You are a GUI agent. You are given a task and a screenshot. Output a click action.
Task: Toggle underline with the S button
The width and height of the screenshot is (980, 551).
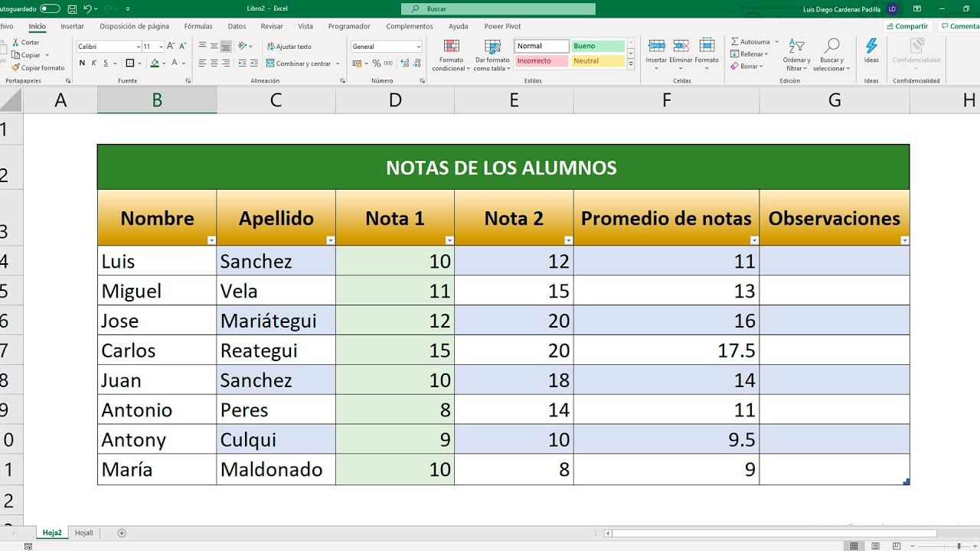106,63
